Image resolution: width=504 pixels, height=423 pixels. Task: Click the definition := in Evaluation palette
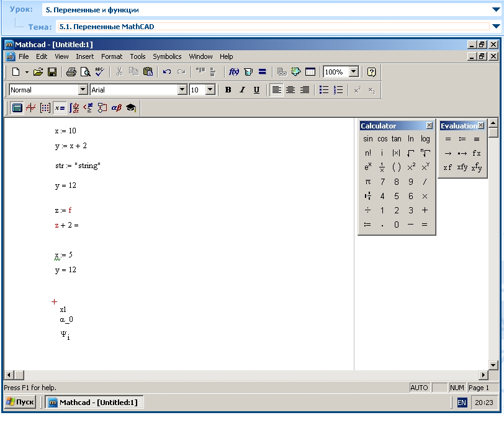(462, 139)
